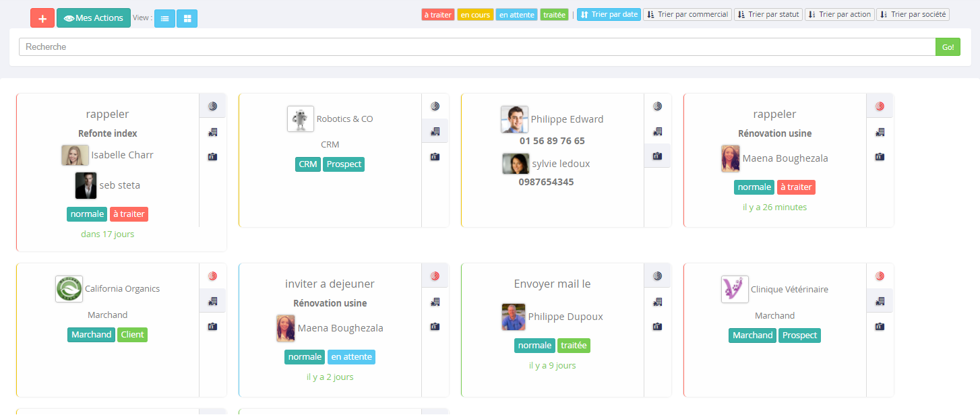Focus the Recherche search field
This screenshot has width=980, height=415.
(x=477, y=47)
